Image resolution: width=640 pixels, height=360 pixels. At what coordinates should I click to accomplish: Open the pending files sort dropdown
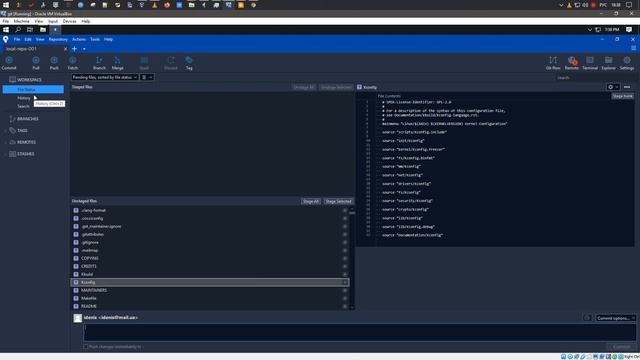click(x=104, y=77)
